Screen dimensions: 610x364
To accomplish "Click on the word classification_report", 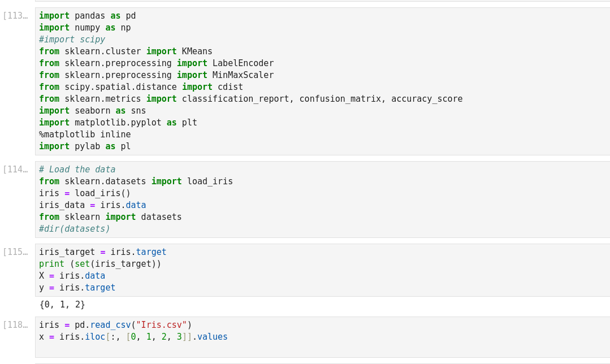I will [235, 99].
